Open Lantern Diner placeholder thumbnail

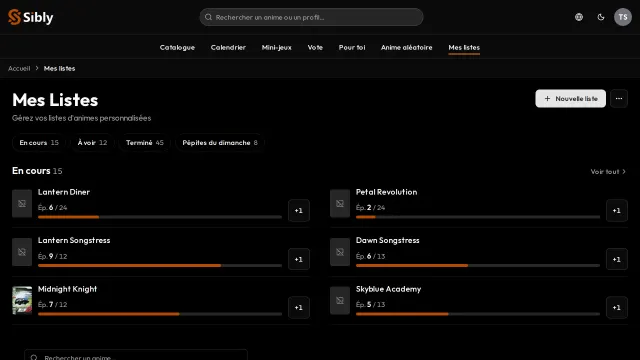22,203
